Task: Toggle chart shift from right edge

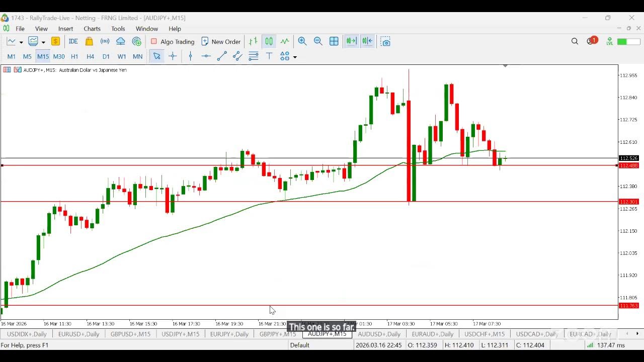Action: click(368, 42)
